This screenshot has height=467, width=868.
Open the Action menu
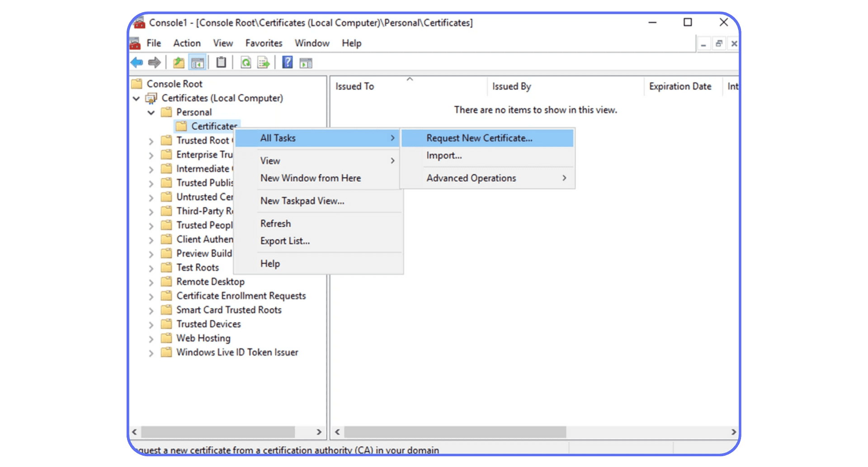tap(187, 43)
